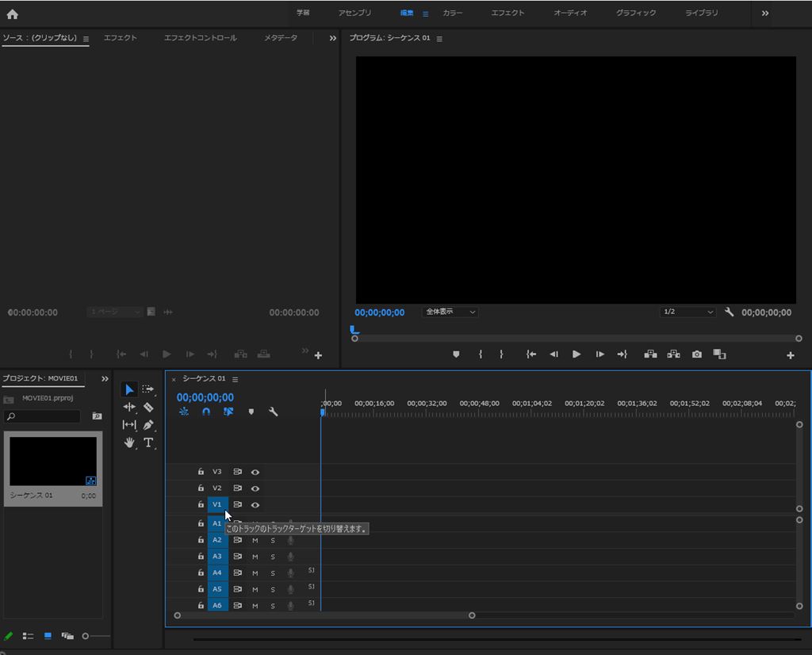Toggle track lock on V2
The image size is (812, 655).
click(x=201, y=488)
